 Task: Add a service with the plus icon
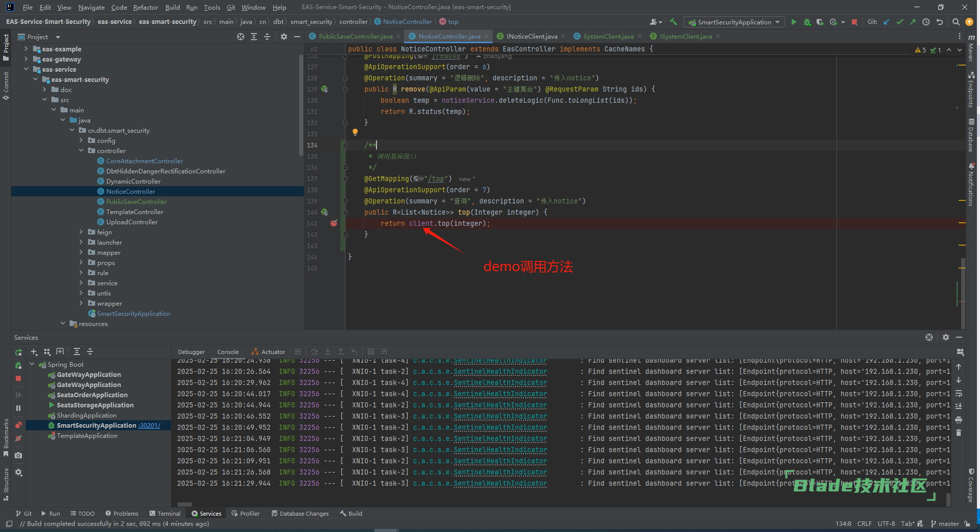34,351
